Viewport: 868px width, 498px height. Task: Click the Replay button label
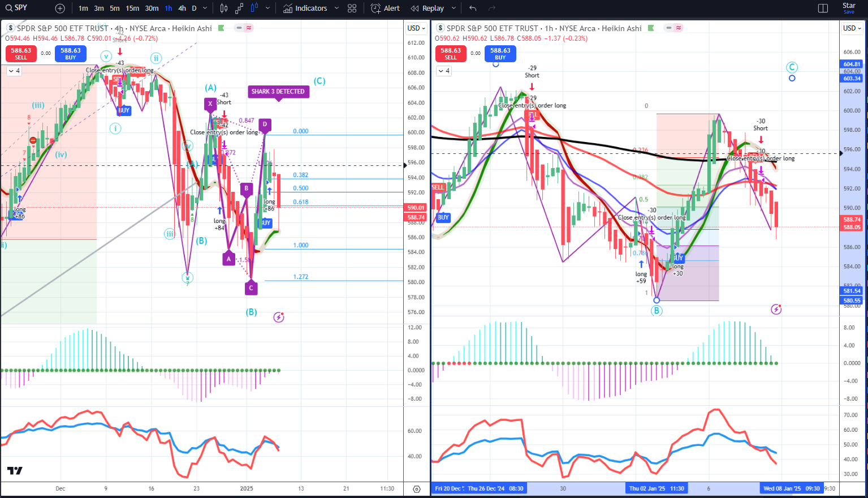(433, 8)
